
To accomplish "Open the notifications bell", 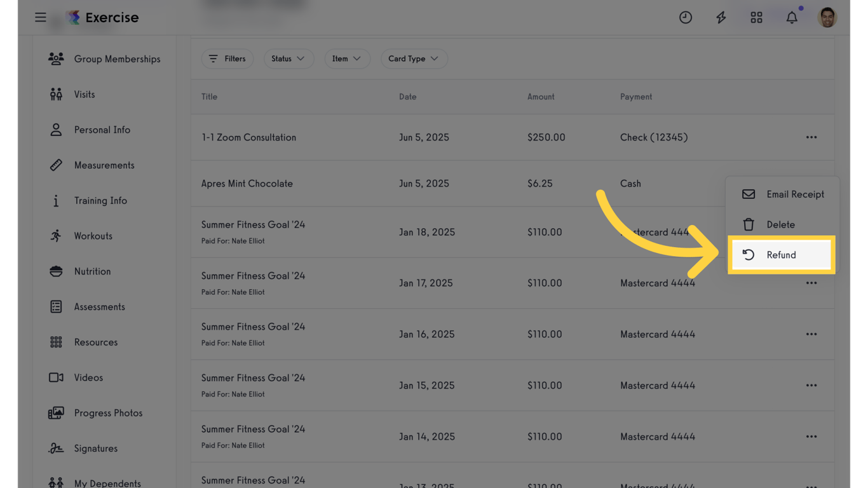I will [792, 17].
